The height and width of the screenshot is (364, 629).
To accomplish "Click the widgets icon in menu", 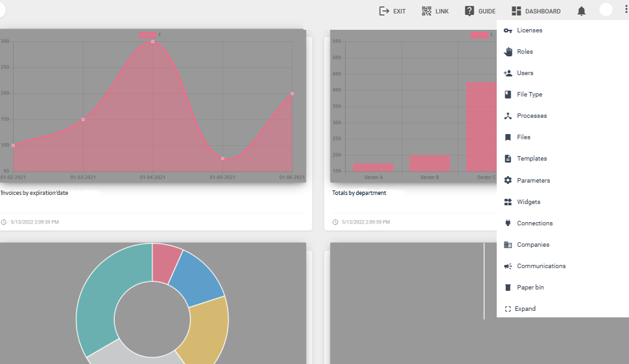I will point(508,201).
